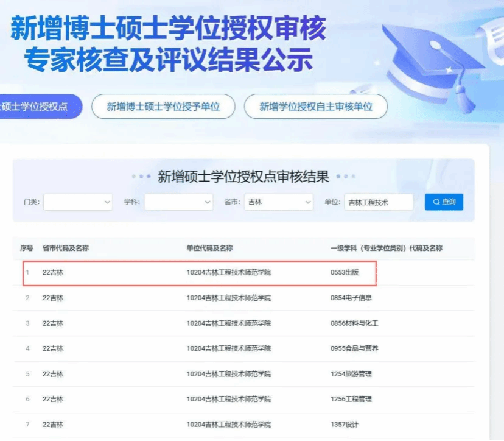Open the 省市 dropdown showing 吉林
The image size is (504, 441).
click(278, 202)
